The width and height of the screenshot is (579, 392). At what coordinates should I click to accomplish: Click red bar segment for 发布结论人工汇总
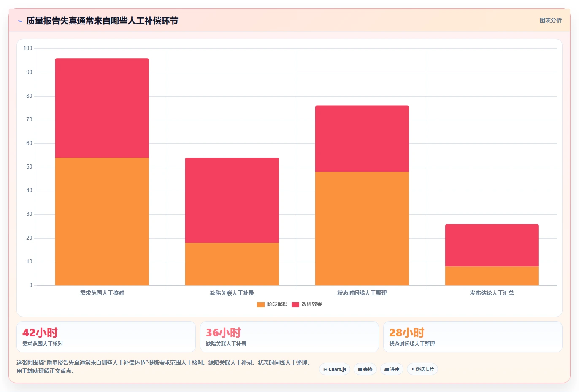pyautogui.click(x=492, y=245)
